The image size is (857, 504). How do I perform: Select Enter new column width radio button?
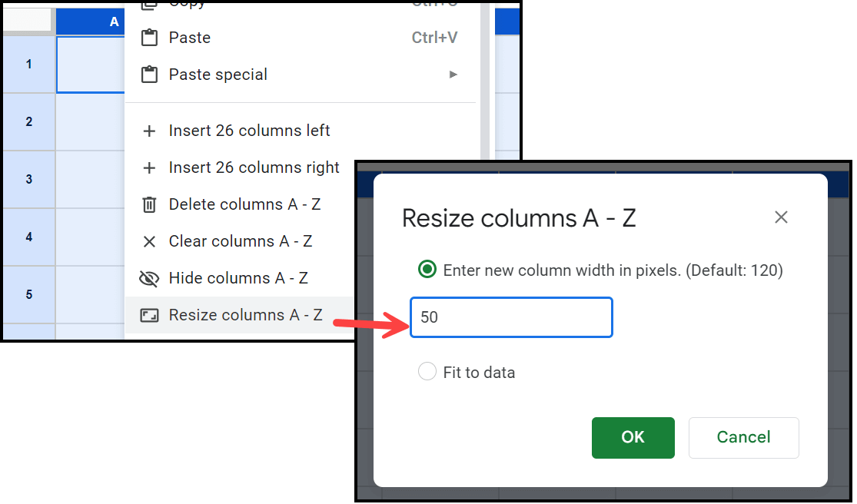427,269
